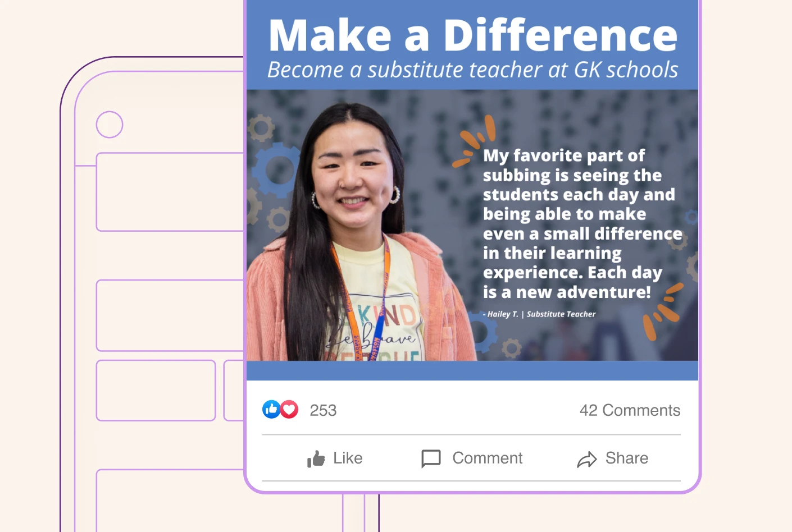
Task: Click the Comment button label
Action: 488,458
